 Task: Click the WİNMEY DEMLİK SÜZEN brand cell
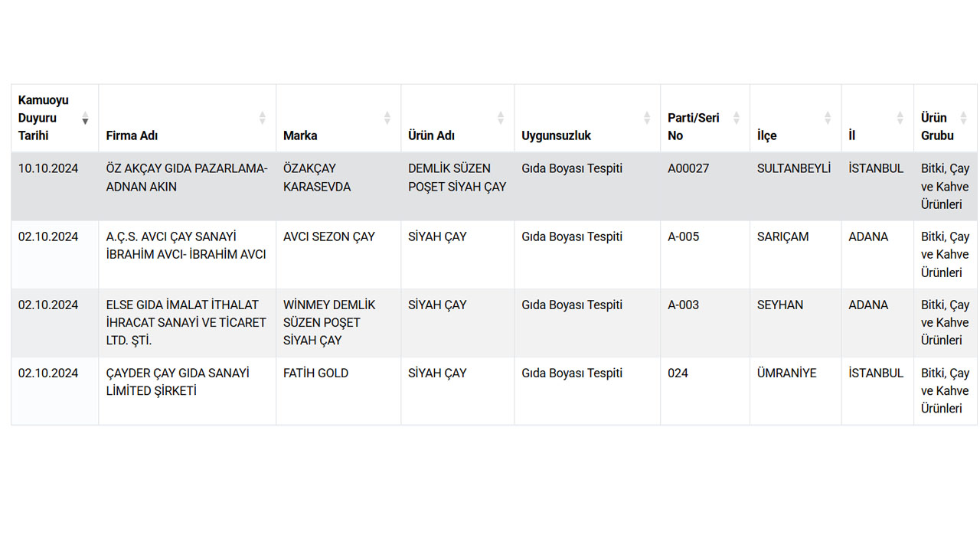click(x=338, y=323)
